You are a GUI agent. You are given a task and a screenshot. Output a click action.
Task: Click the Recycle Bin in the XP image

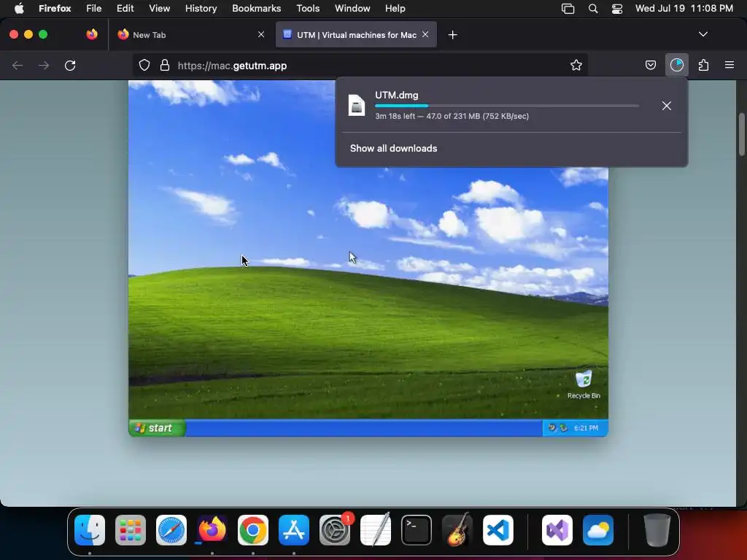click(x=584, y=384)
